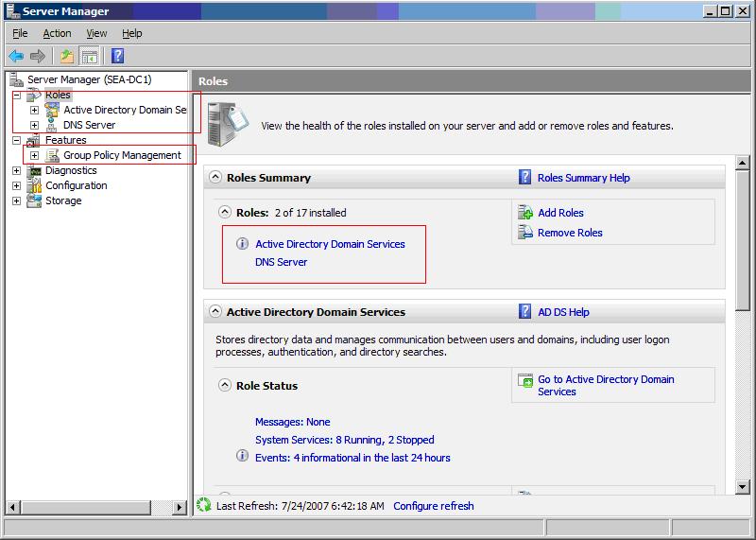Open the Action menu
This screenshot has width=756, height=540.
(57, 33)
